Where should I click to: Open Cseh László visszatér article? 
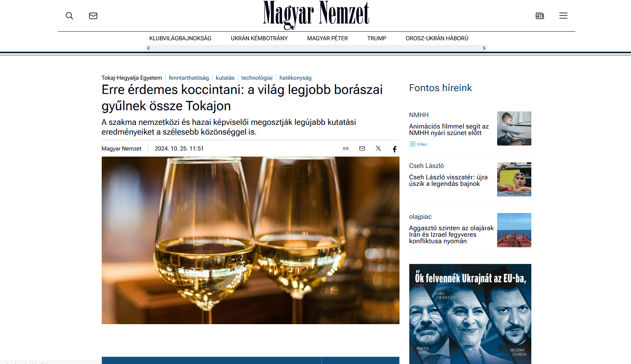448,181
